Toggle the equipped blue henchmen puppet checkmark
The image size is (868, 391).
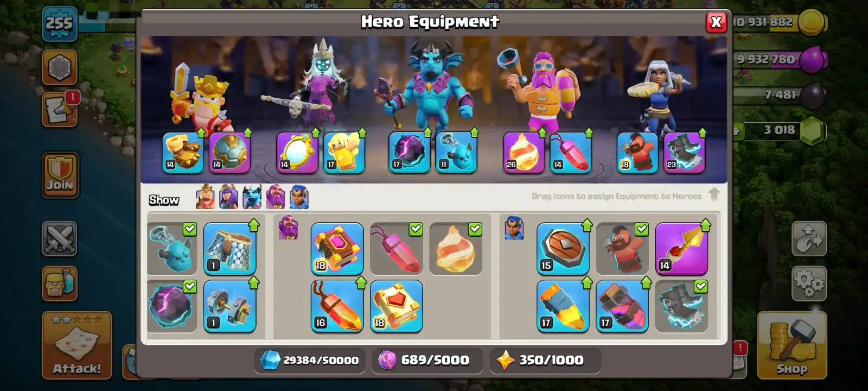tap(172, 248)
